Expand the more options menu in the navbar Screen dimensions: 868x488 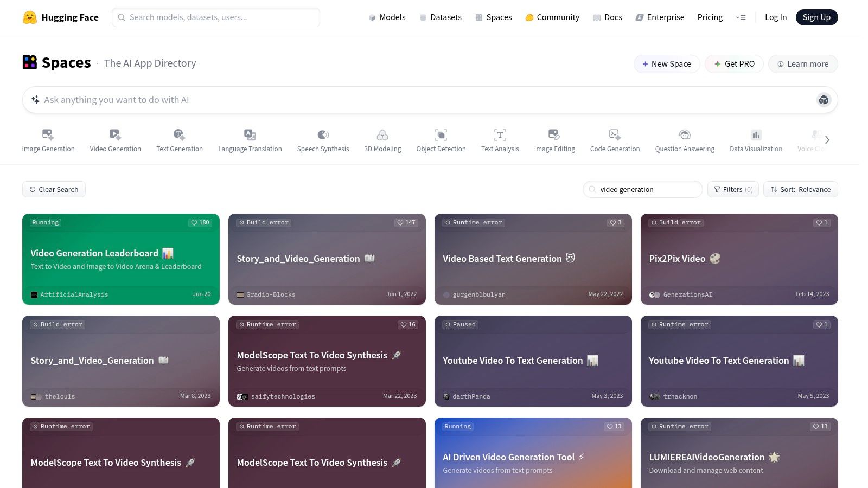pos(741,17)
